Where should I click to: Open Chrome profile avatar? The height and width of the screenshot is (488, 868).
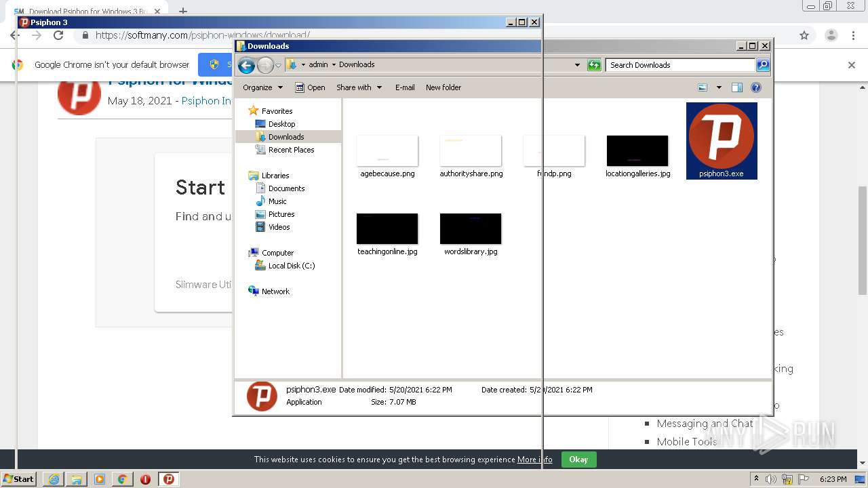[x=831, y=35]
